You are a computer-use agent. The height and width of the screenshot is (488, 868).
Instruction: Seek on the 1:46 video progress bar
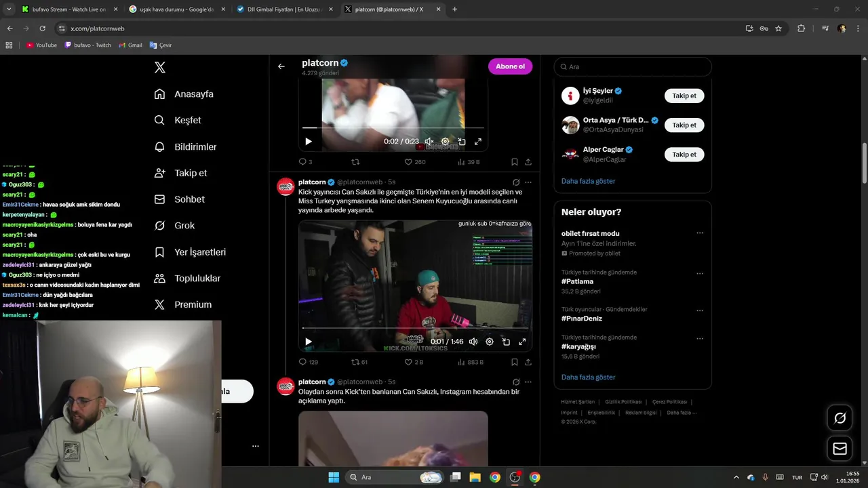[x=415, y=328]
